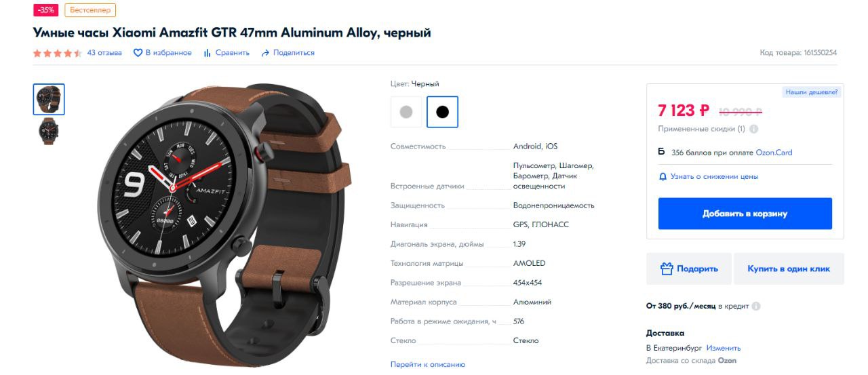This screenshot has height=375, width=868.
Task: Select the first watch thumbnail image
Action: 49,100
